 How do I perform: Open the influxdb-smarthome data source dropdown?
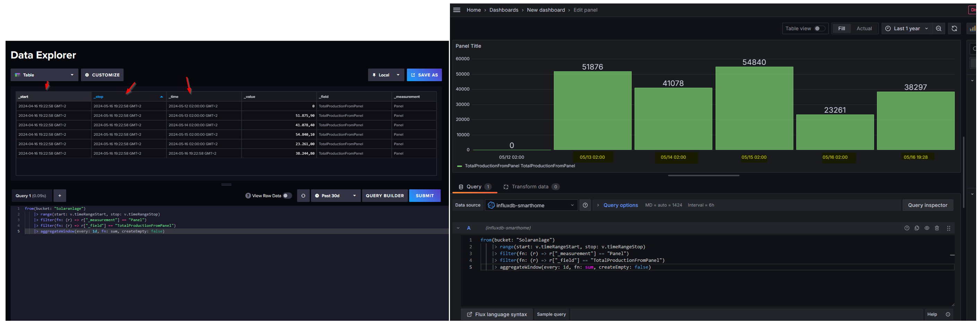tap(531, 205)
